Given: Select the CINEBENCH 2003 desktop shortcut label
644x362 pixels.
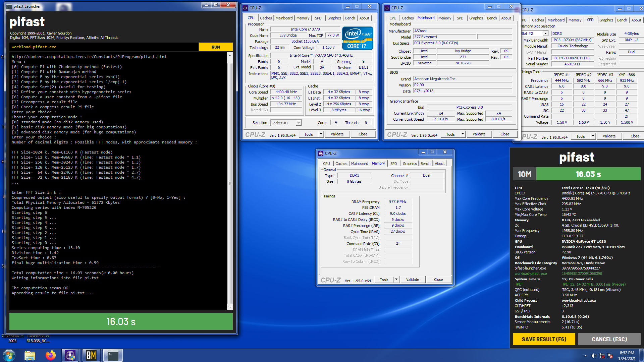Looking at the screenshot, I should tap(12, 338).
